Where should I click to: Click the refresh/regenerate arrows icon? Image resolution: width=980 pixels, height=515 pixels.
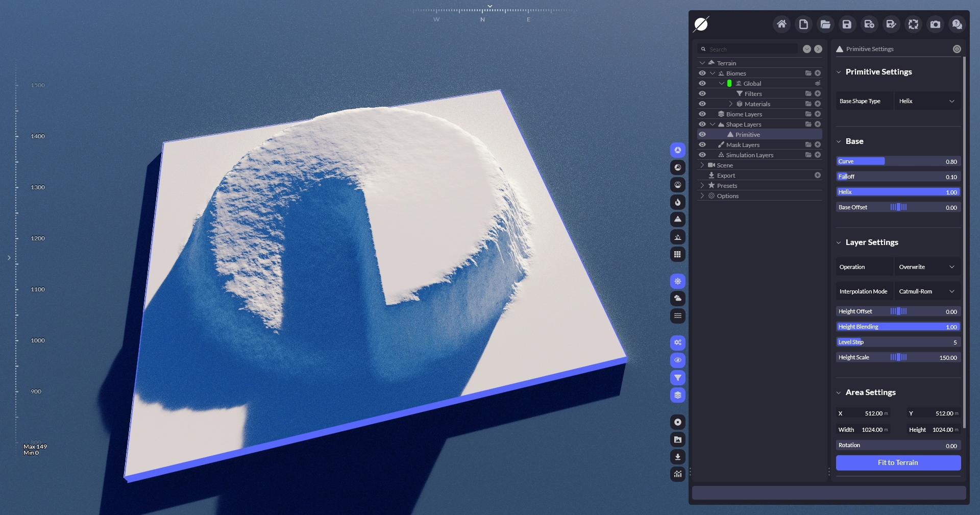click(x=913, y=24)
